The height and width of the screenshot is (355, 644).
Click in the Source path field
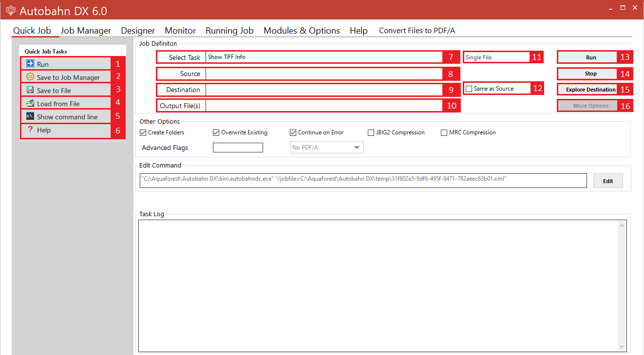(x=324, y=74)
